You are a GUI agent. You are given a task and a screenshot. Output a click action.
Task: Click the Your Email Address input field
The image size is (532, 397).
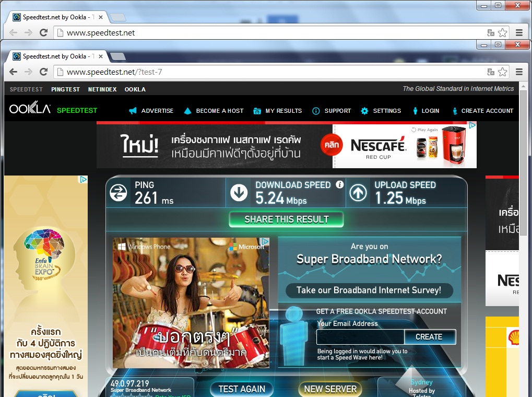pyautogui.click(x=360, y=337)
